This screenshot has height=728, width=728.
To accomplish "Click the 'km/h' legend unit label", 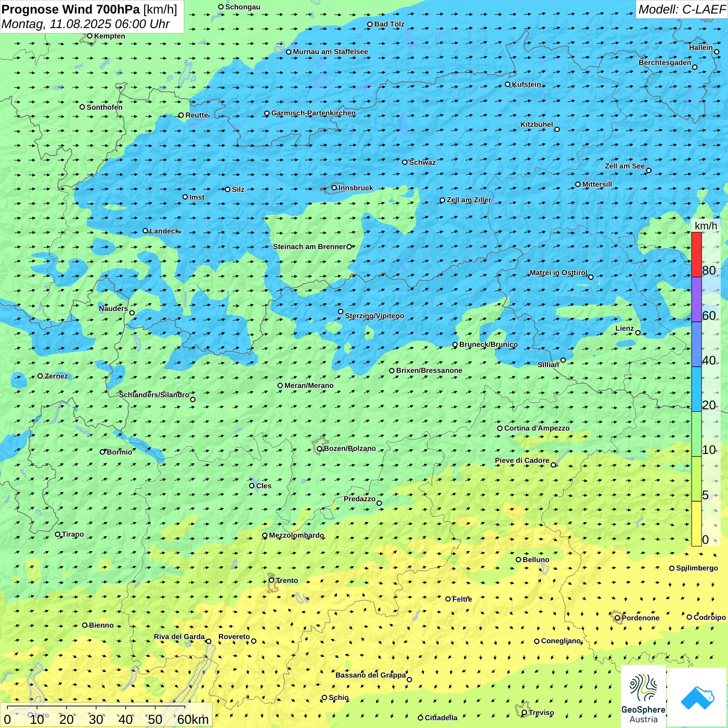I will (706, 226).
